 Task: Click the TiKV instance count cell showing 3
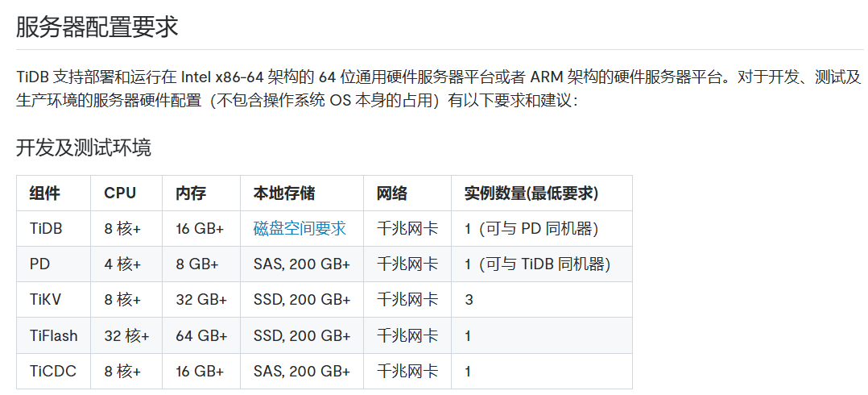[x=469, y=300]
